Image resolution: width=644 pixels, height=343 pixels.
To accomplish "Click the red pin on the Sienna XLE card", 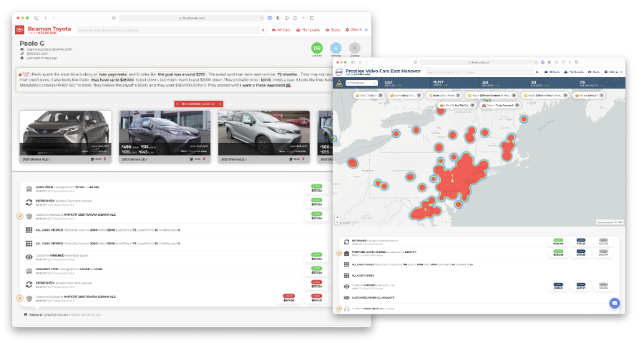I will tap(104, 159).
